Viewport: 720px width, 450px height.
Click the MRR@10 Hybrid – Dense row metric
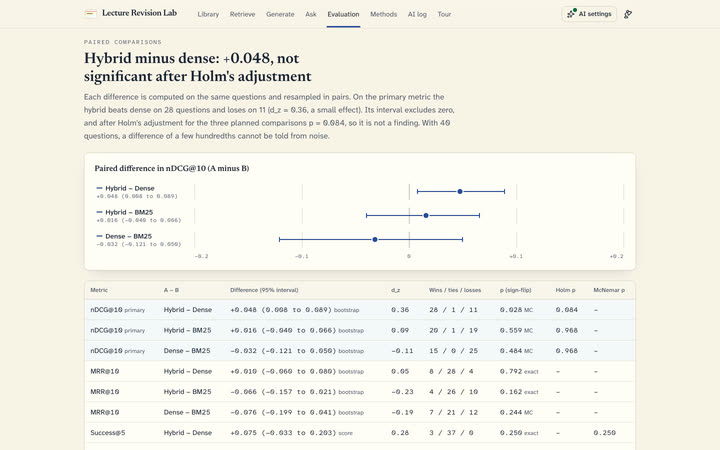pos(105,371)
